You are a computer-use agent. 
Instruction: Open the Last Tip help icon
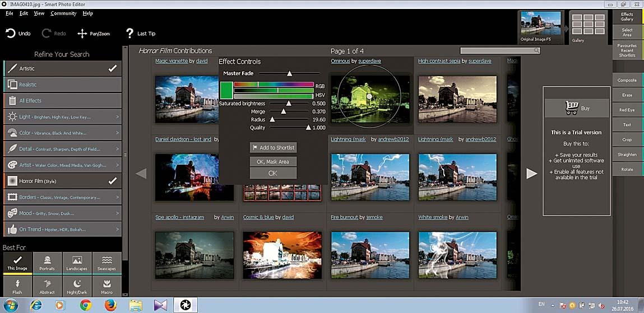[129, 34]
